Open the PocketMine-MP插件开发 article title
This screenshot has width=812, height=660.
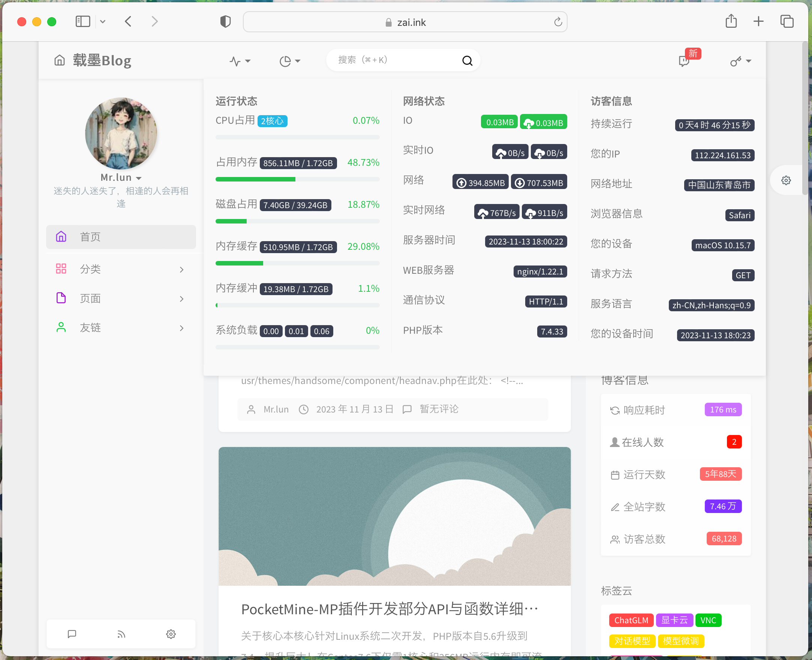(389, 609)
